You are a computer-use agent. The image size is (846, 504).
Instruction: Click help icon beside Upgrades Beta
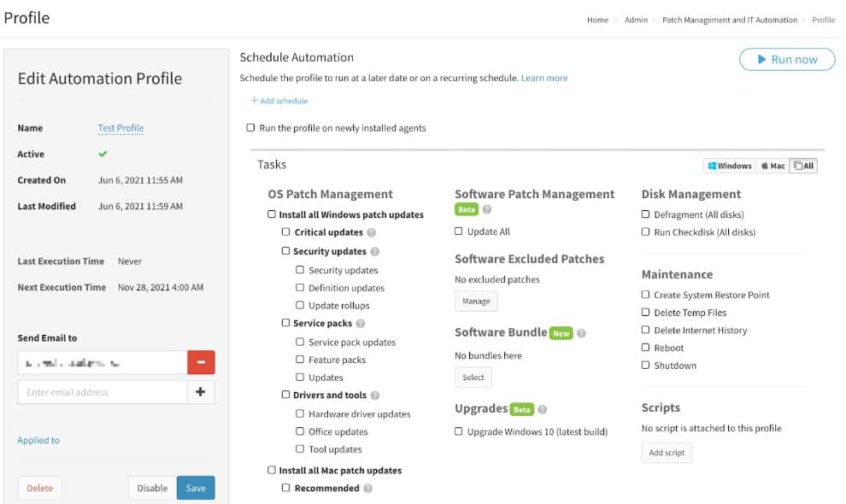coord(543,409)
